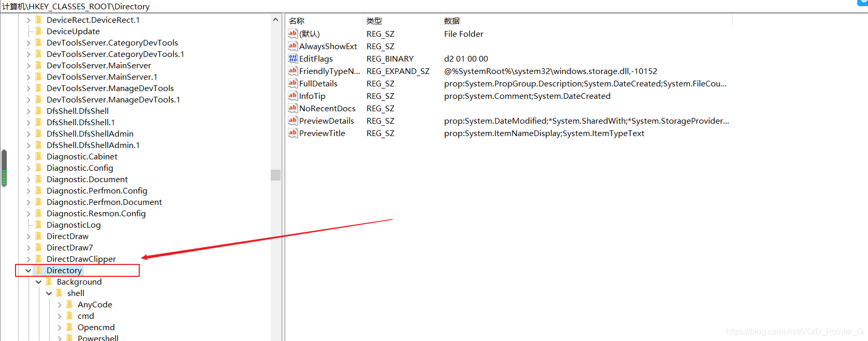The image size is (868, 341).
Task: Click the folder icon of DirectDraw7 key
Action: click(x=38, y=247)
